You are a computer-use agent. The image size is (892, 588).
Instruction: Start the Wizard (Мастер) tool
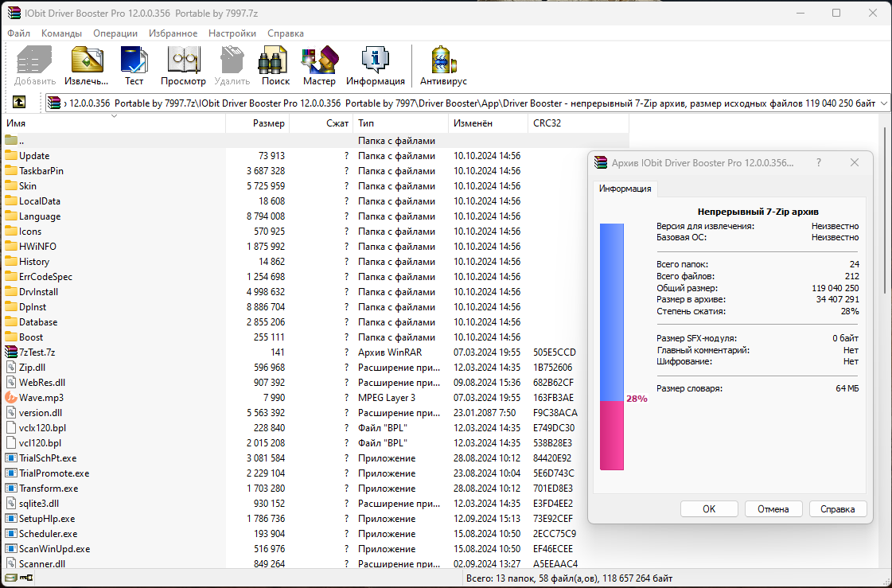coord(319,66)
